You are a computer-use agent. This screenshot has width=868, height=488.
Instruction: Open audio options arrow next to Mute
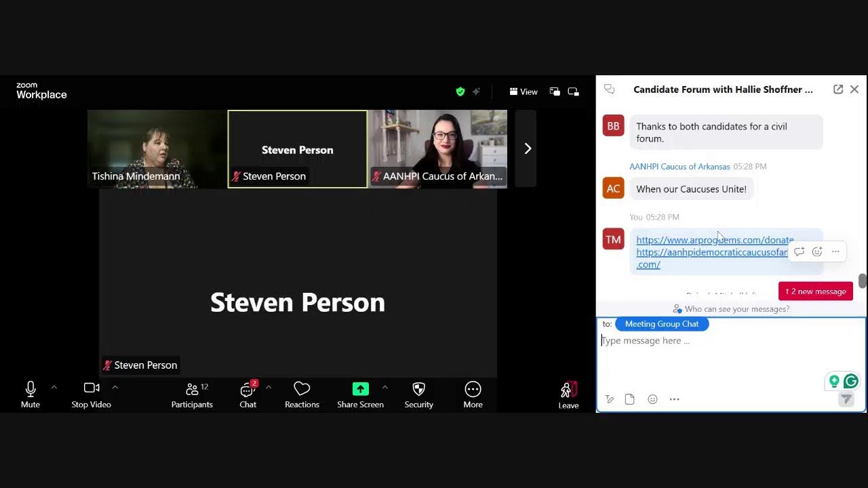(54, 388)
